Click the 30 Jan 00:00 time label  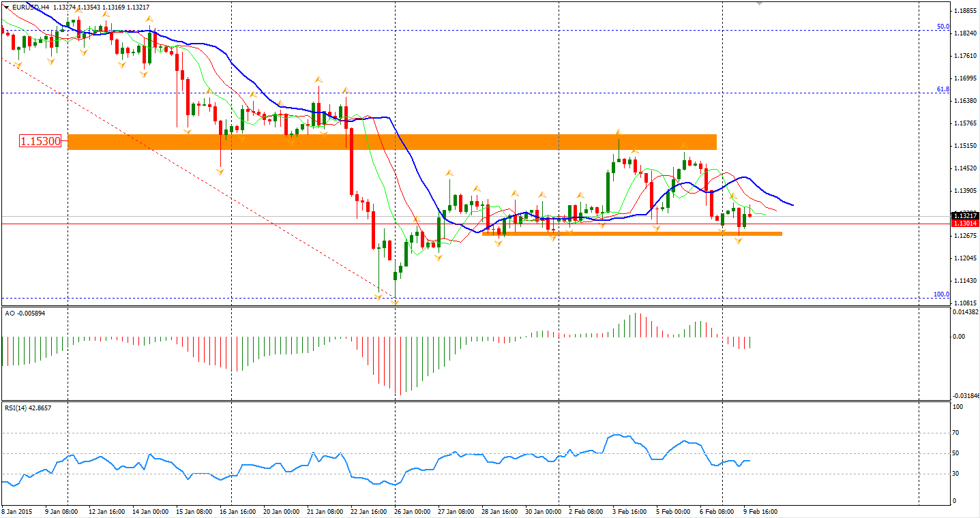543,511
